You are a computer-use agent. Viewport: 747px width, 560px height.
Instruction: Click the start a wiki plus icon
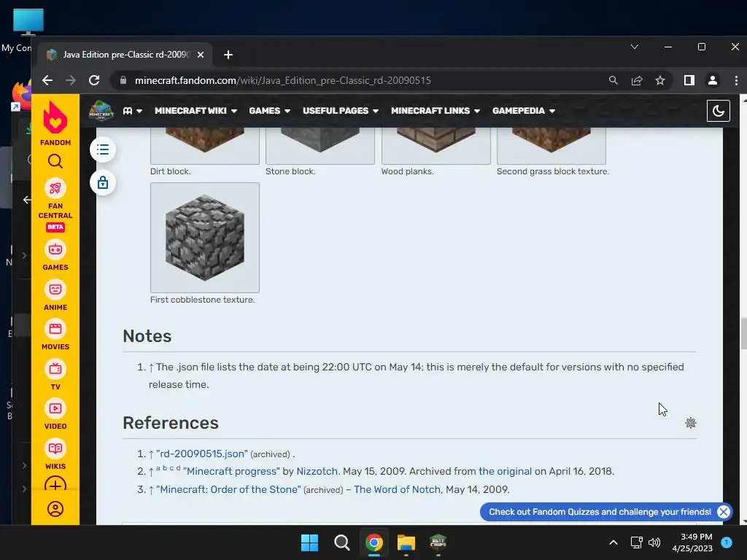point(55,484)
